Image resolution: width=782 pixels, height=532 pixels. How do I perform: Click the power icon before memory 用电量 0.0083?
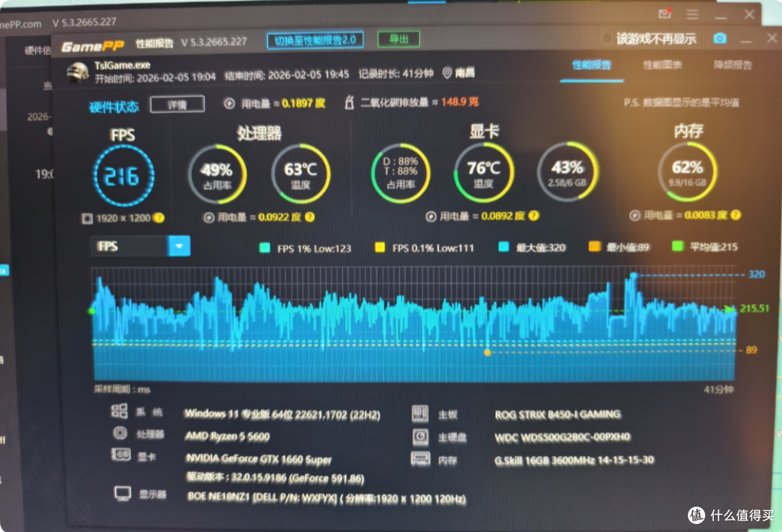tap(634, 216)
